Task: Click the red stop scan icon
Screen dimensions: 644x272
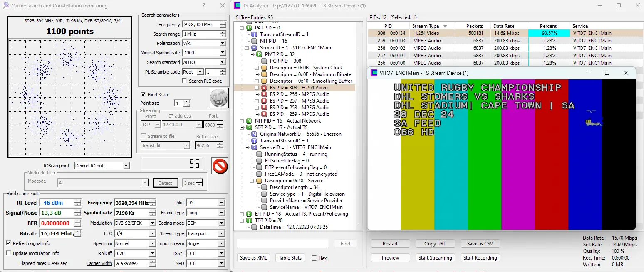Action: pyautogui.click(x=219, y=166)
